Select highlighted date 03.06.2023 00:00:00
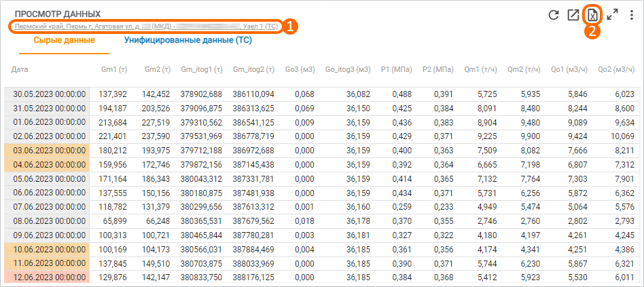 (47, 151)
